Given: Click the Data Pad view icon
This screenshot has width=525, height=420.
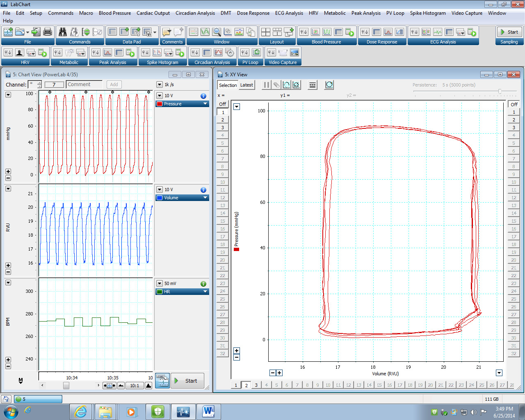Looking at the screenshot, I should tap(112, 32).
